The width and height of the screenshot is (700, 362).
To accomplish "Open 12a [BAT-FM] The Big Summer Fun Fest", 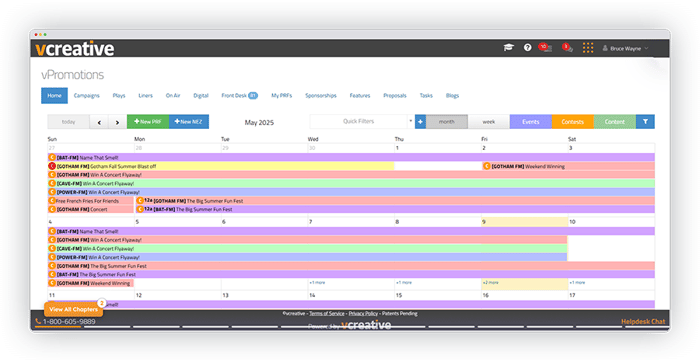I will 395,209.
